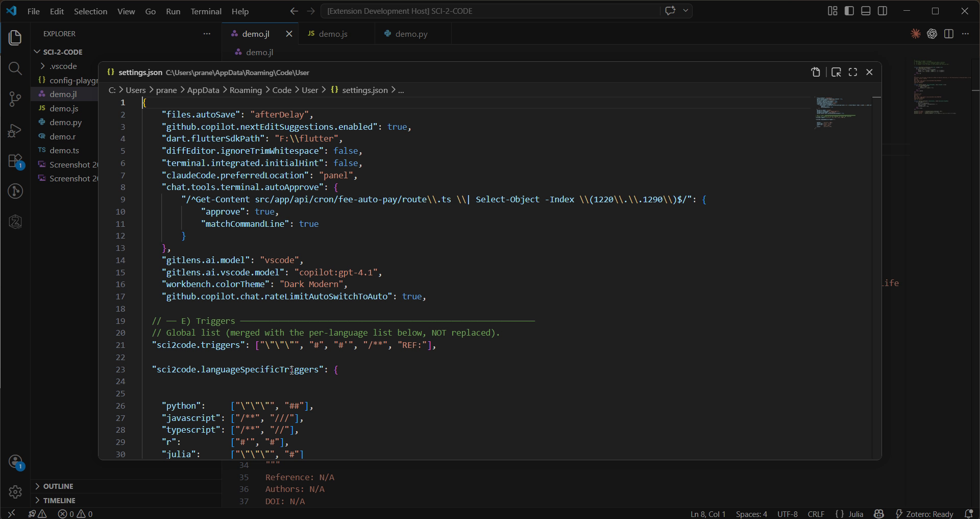This screenshot has height=519, width=980.
Task: Toggle the bottom Panel visibility
Action: click(x=866, y=11)
